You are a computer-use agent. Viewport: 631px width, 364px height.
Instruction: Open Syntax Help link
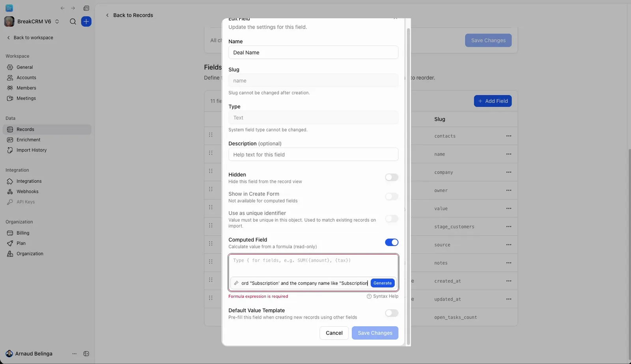click(383, 296)
